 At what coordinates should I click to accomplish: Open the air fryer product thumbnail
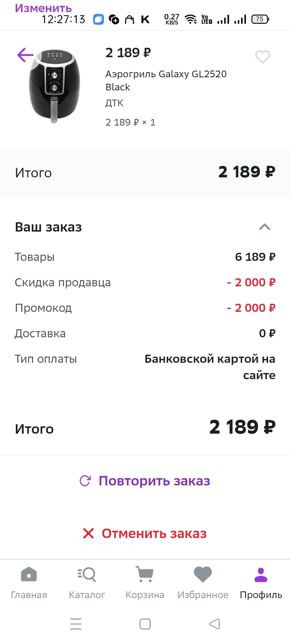(x=54, y=86)
